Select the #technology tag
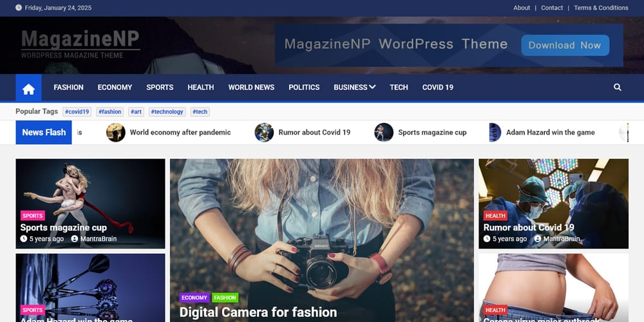The width and height of the screenshot is (644, 322). tap(167, 111)
